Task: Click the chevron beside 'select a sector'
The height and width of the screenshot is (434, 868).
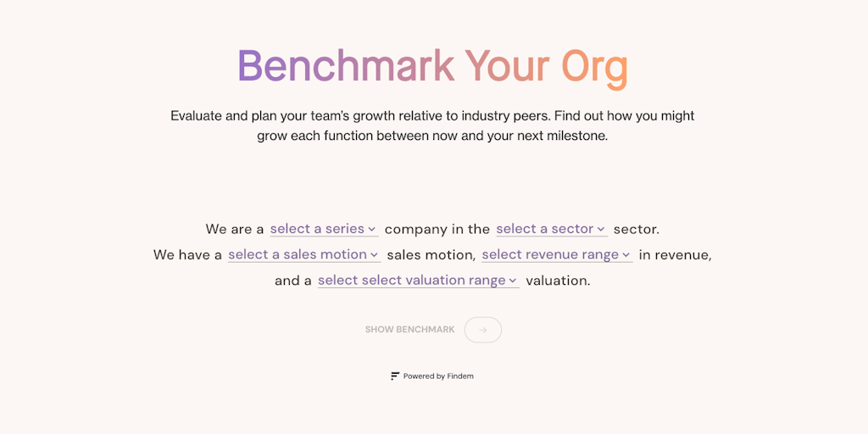Action: click(x=601, y=230)
